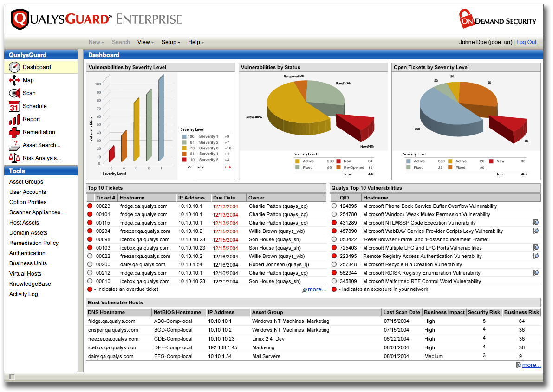This screenshot has height=392, width=553.
Task: Click the On Demand Security lock logo
Action: pos(467,19)
